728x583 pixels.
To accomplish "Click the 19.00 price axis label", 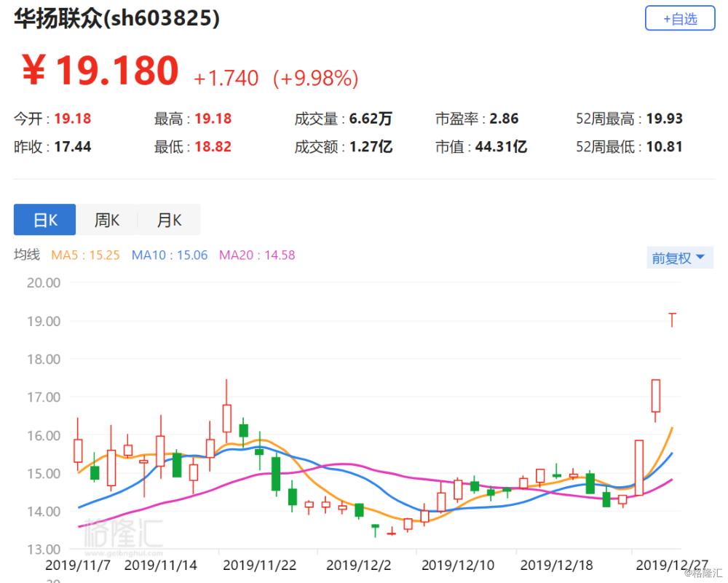I will click(x=44, y=321).
